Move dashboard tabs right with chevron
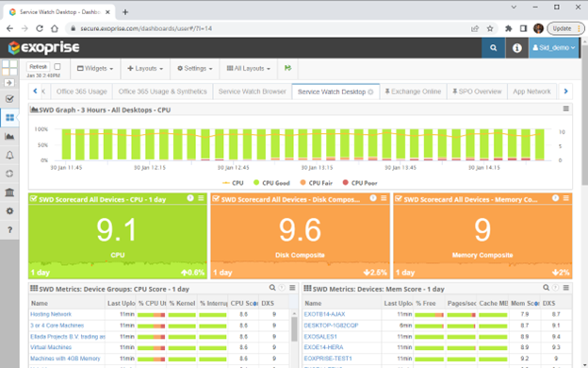The height and width of the screenshot is (368, 588). pos(566,91)
